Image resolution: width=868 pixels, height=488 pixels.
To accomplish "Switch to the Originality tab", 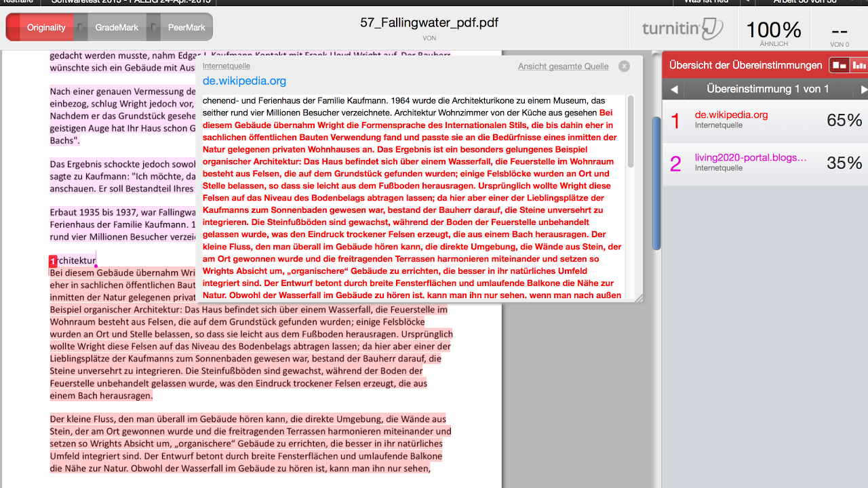I will 42,27.
